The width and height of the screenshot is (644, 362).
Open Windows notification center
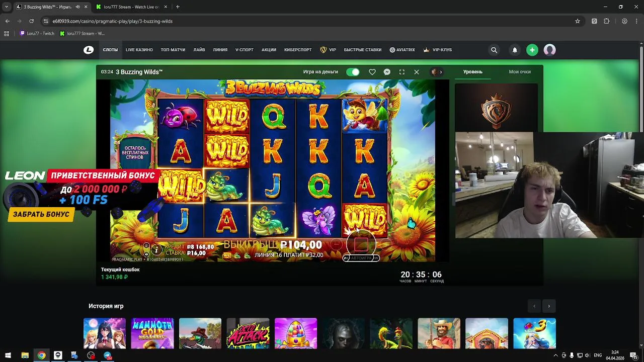click(x=633, y=355)
